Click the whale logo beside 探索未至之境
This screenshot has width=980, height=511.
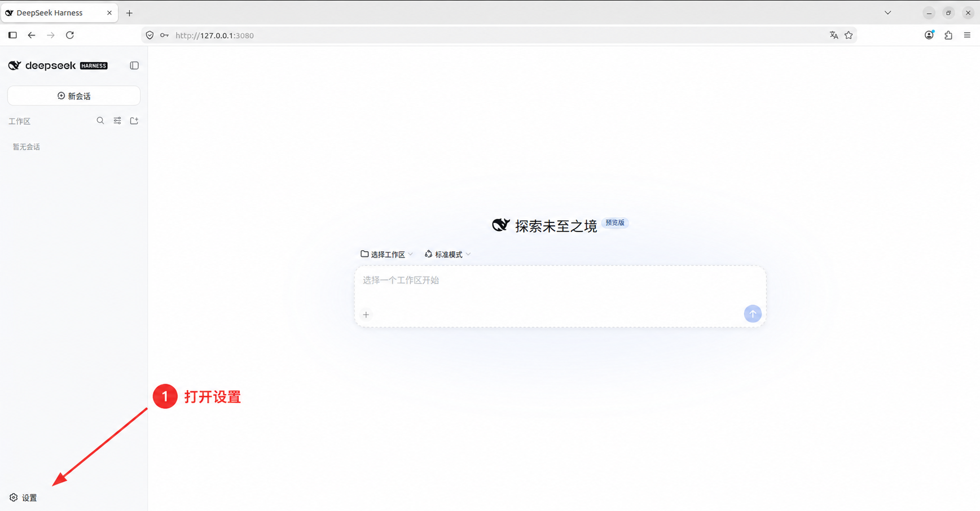pos(500,225)
